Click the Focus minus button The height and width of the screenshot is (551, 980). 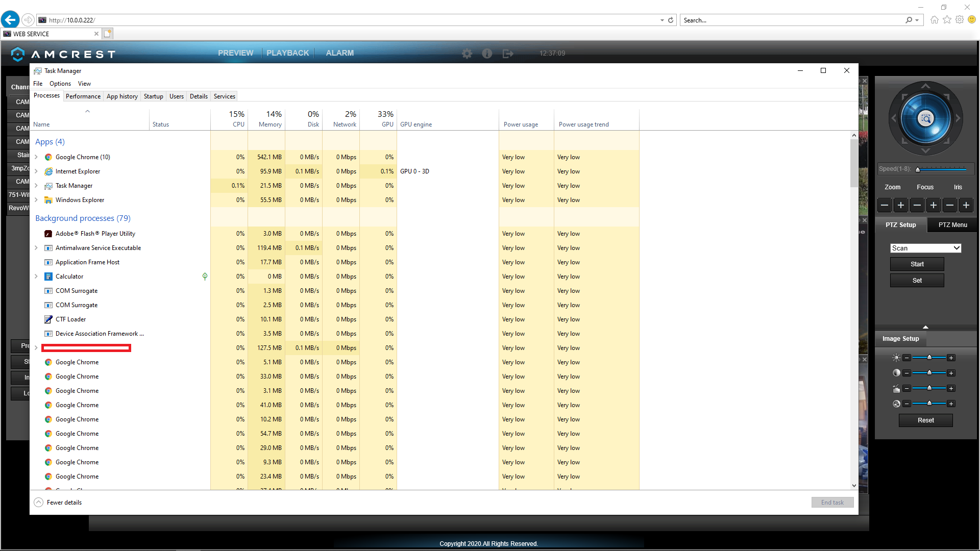click(x=917, y=205)
